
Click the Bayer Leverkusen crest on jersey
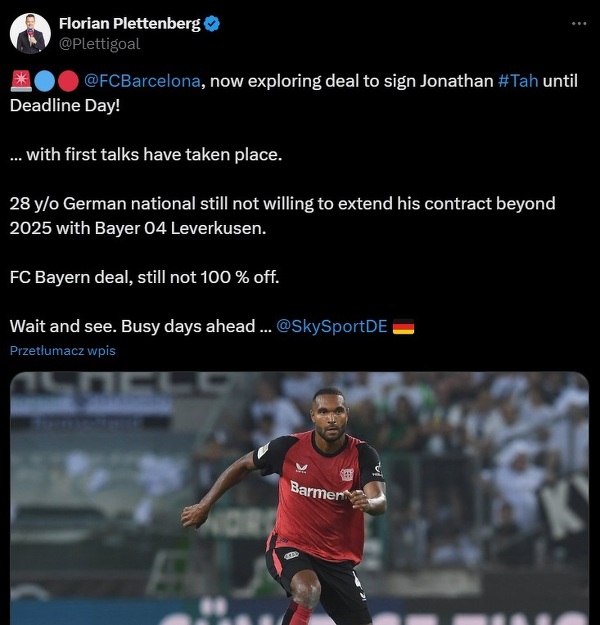pos(347,474)
